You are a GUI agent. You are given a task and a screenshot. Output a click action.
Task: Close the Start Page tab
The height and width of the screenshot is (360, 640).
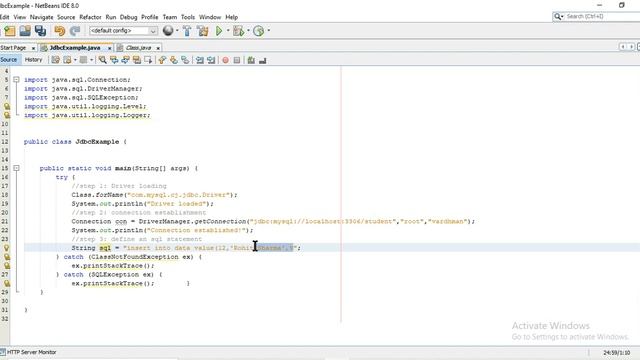(33, 48)
